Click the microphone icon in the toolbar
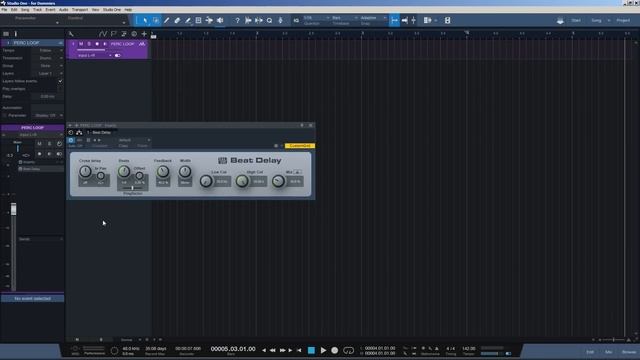Viewport: 640px width, 360px height. tap(280, 20)
